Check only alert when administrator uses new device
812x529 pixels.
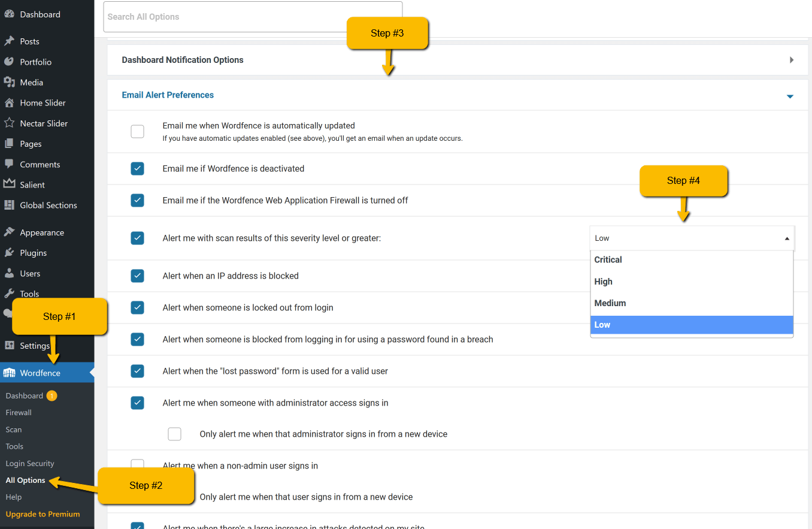pos(175,434)
